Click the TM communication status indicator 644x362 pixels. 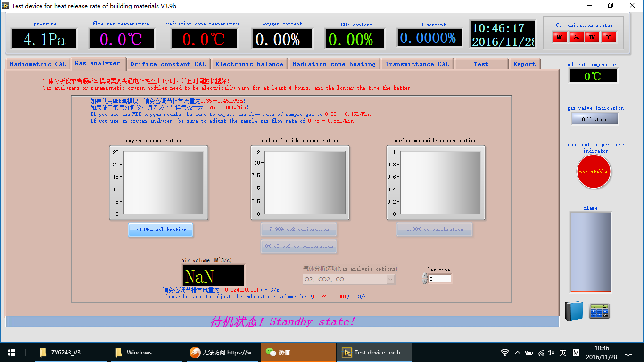592,37
